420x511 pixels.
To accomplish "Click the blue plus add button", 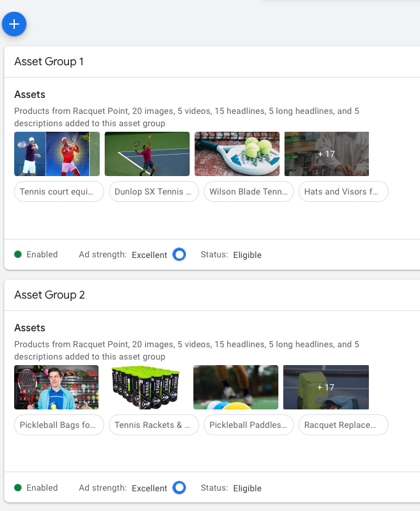I will [x=14, y=24].
